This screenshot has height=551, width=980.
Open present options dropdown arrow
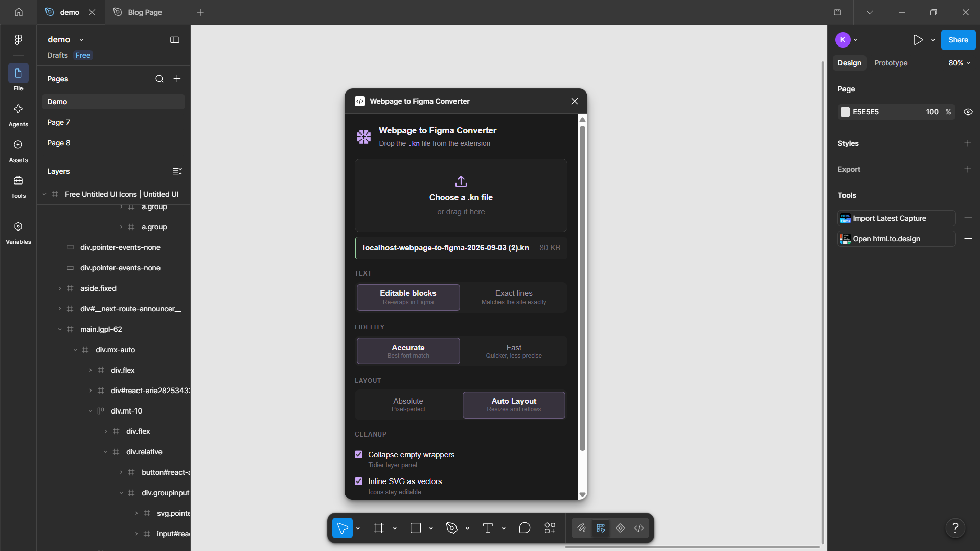[x=933, y=40]
